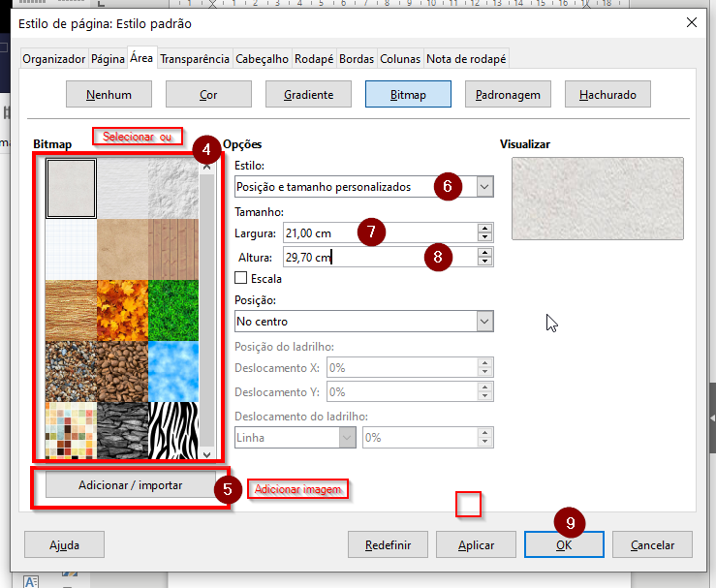
Task: Click the Gradiente fill type button
Action: pyautogui.click(x=308, y=95)
